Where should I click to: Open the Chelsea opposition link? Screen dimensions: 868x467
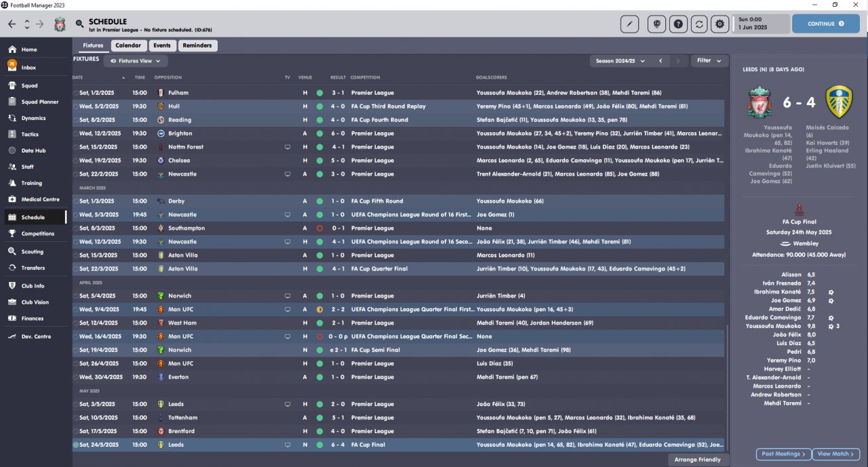pos(180,161)
